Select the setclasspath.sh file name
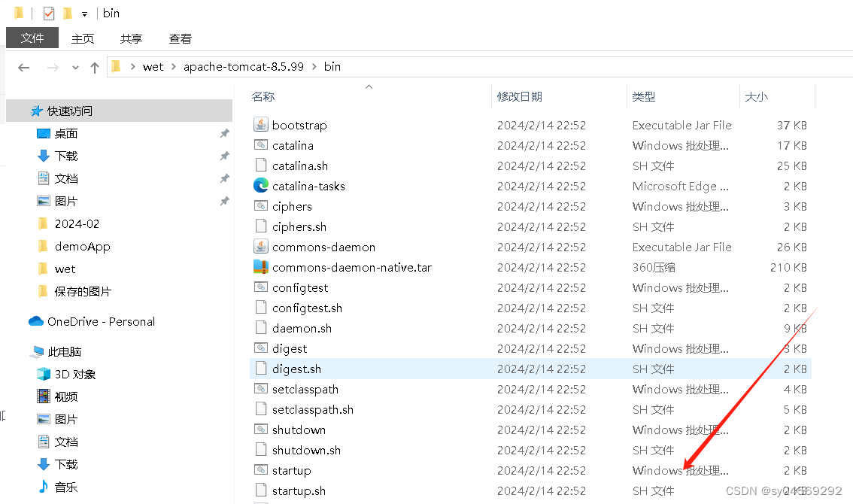853x504 pixels. (313, 409)
